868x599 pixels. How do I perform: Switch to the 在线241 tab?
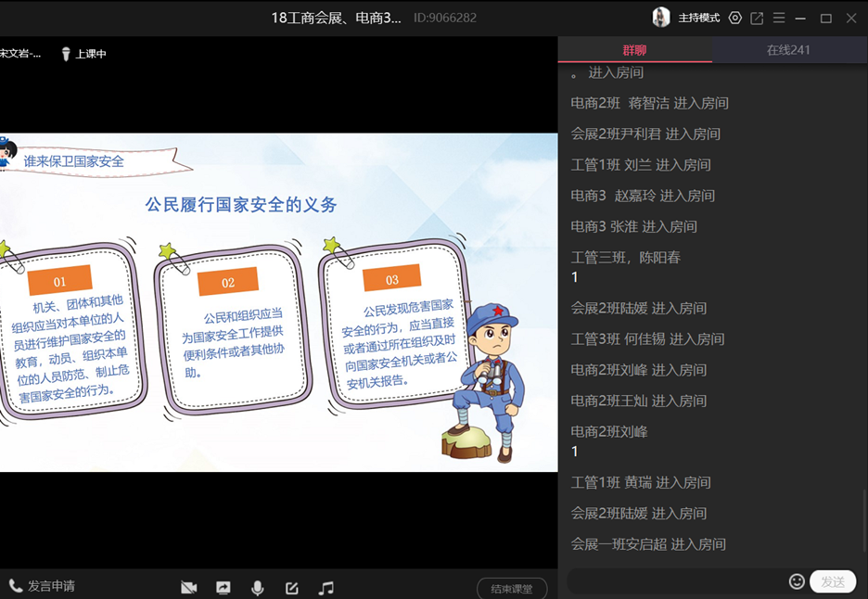click(789, 50)
